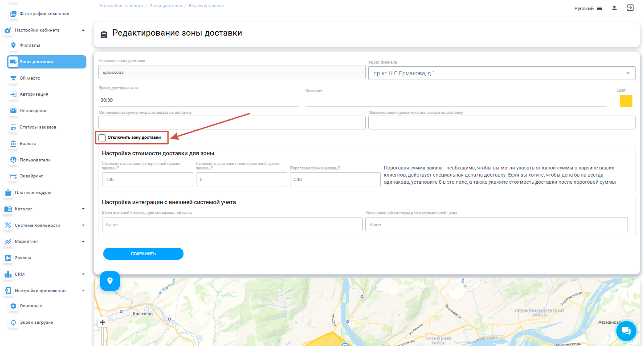Go to Зоны доставки breadcrumb link

click(166, 6)
